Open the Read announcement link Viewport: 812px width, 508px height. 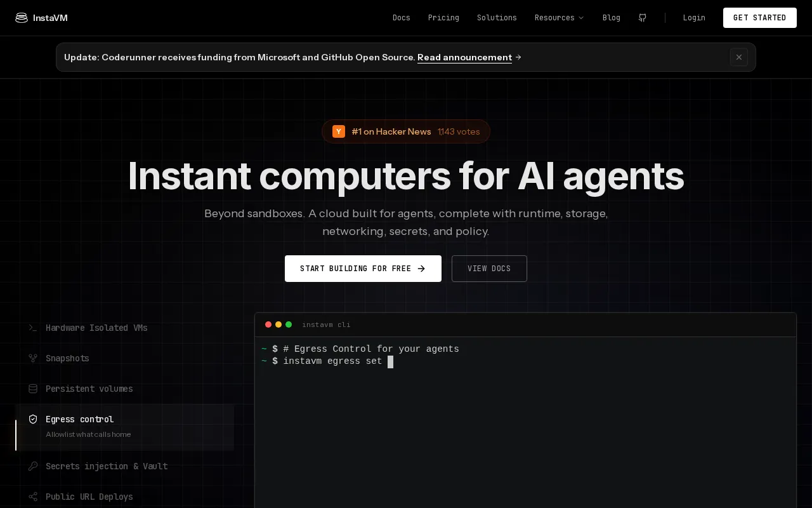[x=464, y=57]
